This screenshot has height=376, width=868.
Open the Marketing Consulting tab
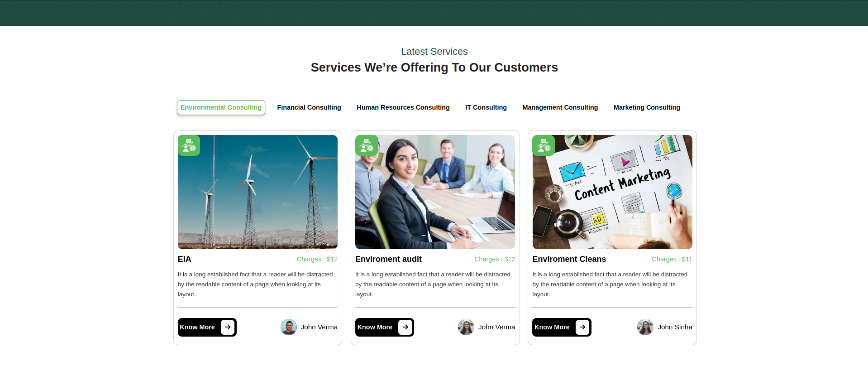(647, 107)
